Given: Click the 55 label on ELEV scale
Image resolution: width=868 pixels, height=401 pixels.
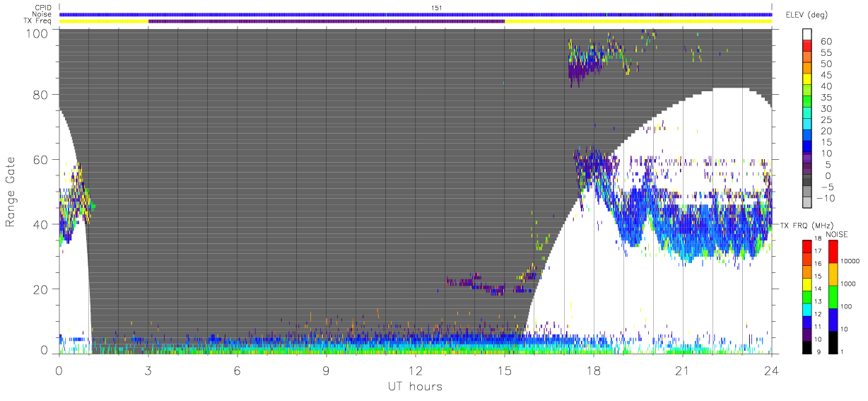Looking at the screenshot, I should (827, 52).
